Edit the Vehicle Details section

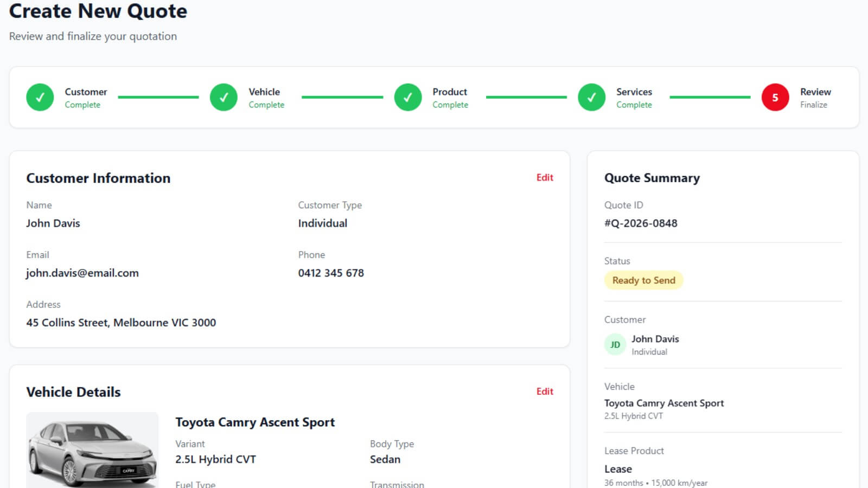[544, 391]
